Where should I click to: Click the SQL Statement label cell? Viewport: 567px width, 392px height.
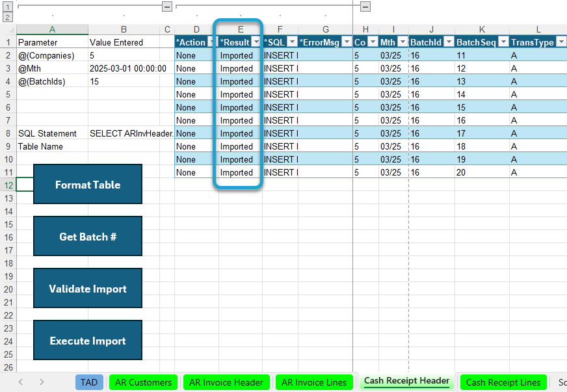point(52,133)
